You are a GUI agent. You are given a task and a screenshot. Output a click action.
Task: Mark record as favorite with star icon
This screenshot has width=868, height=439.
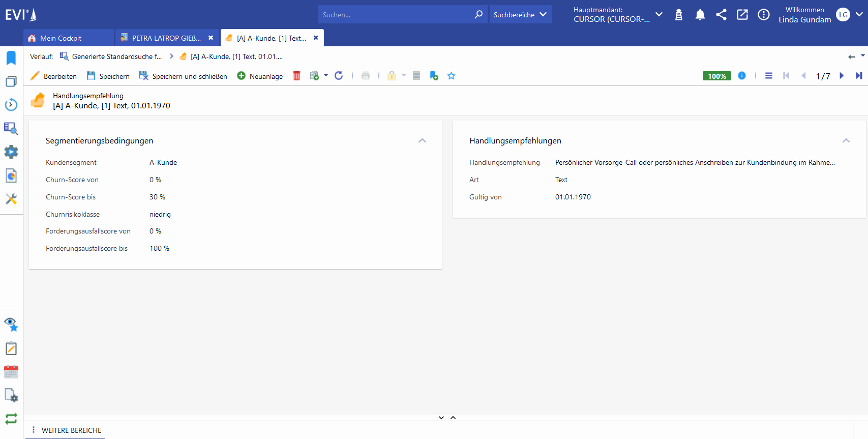(451, 76)
